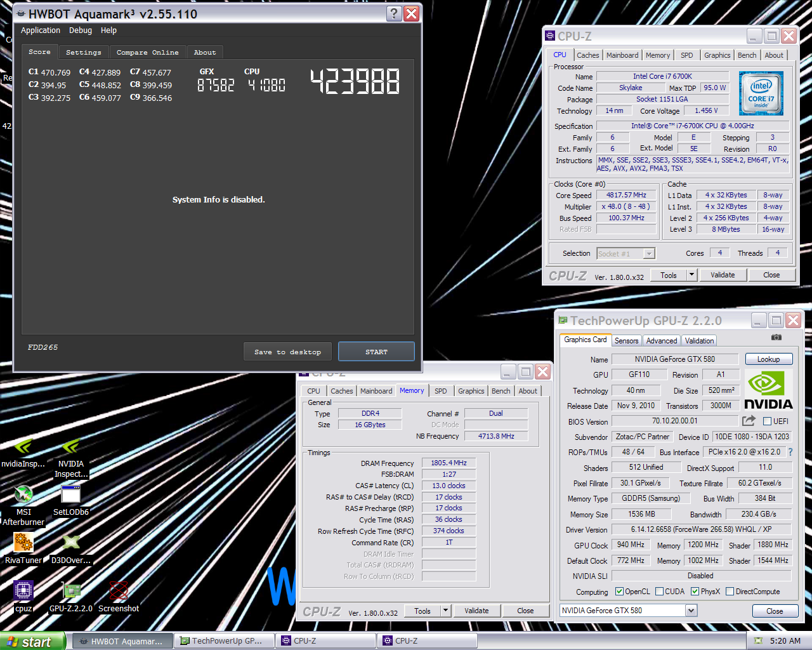Click HWBOT Aquamark title bar icon
The height and width of the screenshot is (650, 812).
click(x=21, y=13)
